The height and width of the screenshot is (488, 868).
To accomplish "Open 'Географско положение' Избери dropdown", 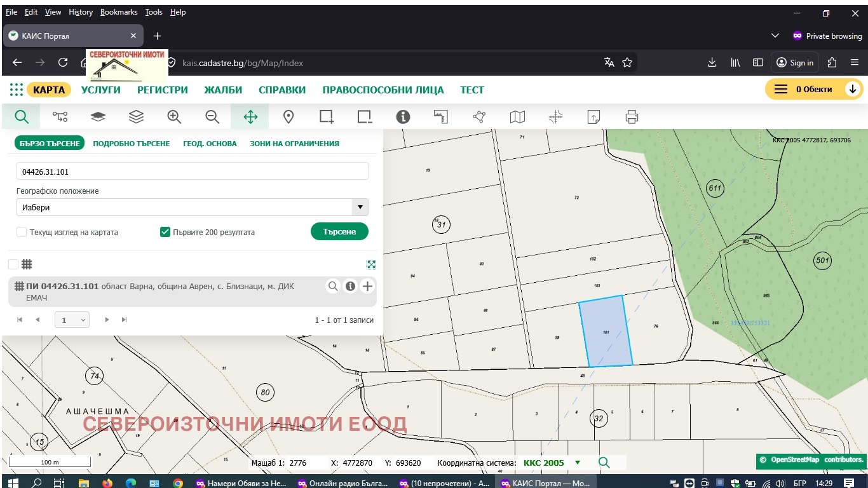I will [x=192, y=207].
